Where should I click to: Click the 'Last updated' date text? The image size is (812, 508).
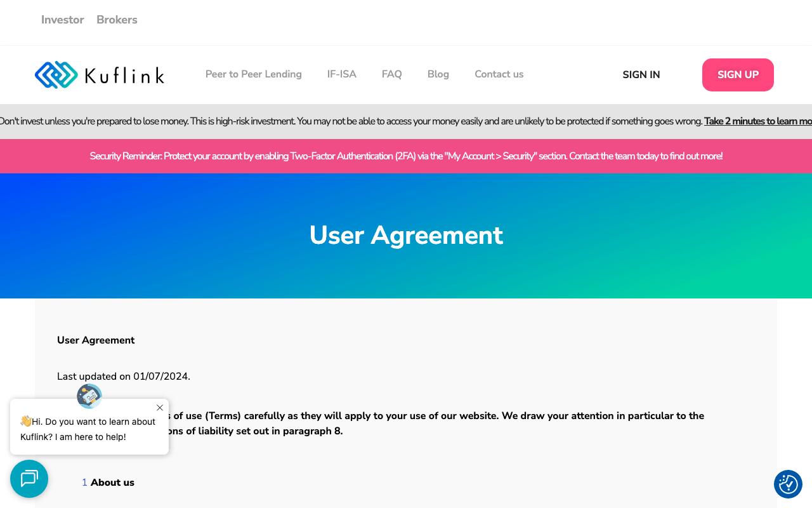123,376
